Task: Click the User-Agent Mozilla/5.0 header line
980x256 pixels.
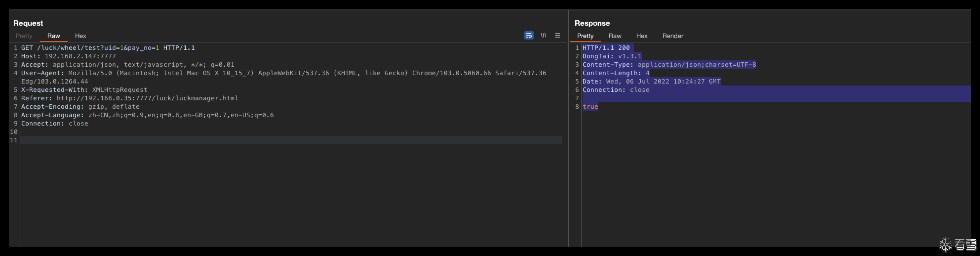Action: point(228,73)
